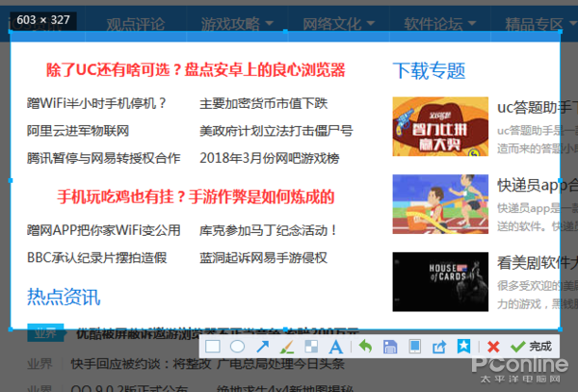578x392 pixels.
Task: Open the 看美剧软件 title link
Action: pos(538,263)
